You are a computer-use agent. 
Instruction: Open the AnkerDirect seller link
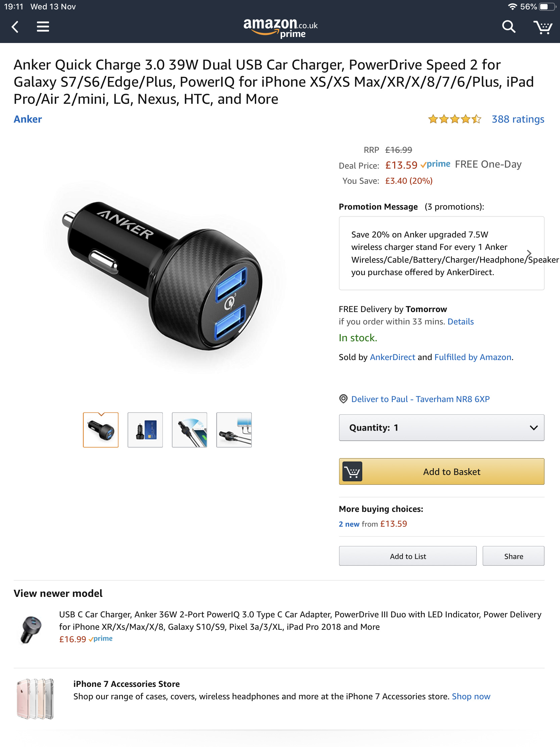point(392,357)
